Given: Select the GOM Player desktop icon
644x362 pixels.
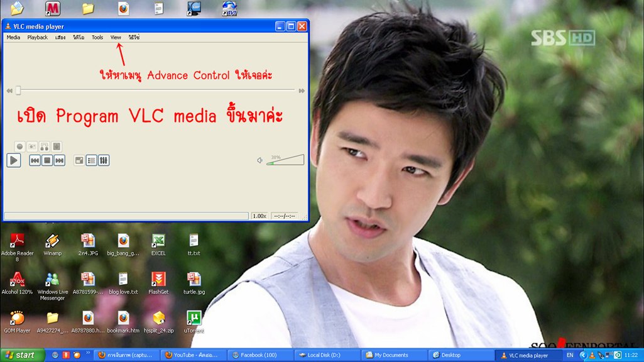Looking at the screenshot, I should [17, 322].
